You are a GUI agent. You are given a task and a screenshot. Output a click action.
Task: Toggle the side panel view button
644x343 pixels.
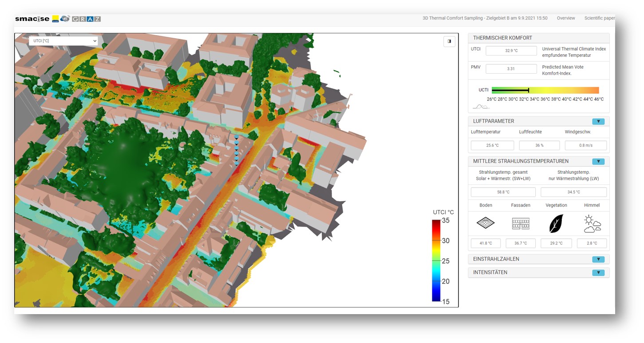[449, 41]
